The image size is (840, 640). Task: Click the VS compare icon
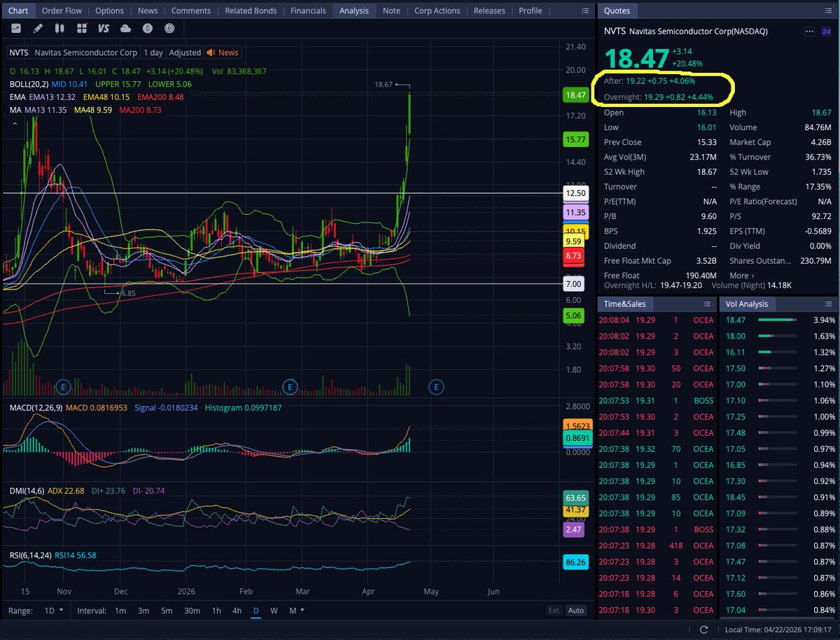click(x=104, y=29)
